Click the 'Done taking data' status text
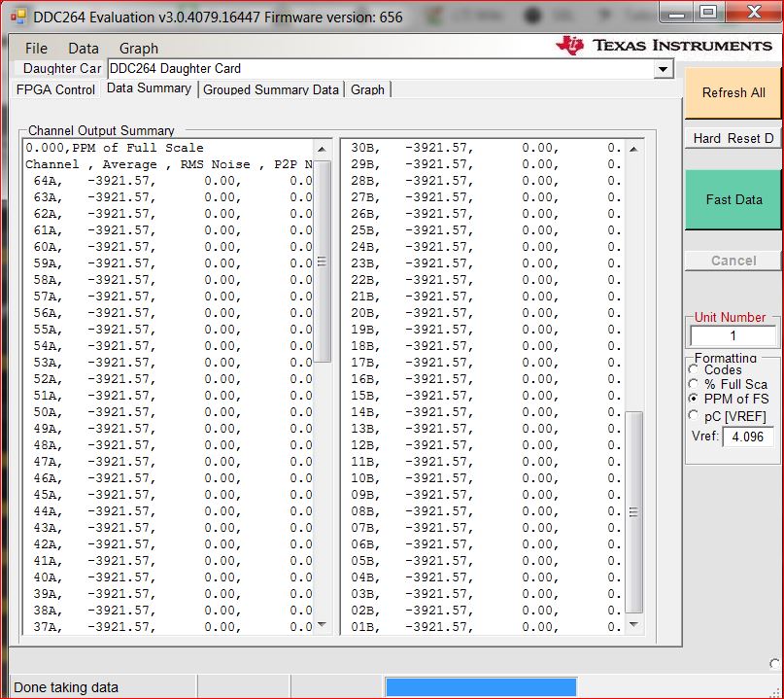Viewport: 784px width, 699px height. tap(65, 687)
